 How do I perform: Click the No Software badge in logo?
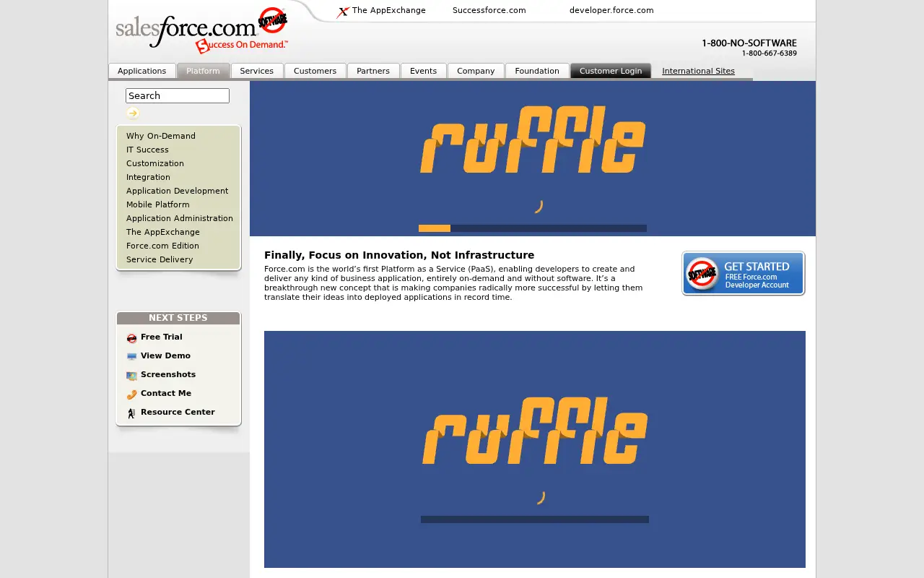tap(273, 20)
